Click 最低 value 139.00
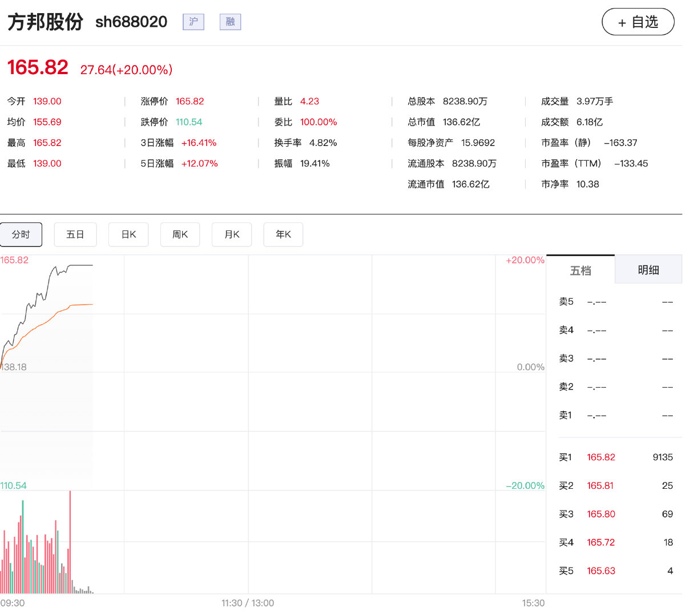The height and width of the screenshot is (616, 686). (47, 164)
